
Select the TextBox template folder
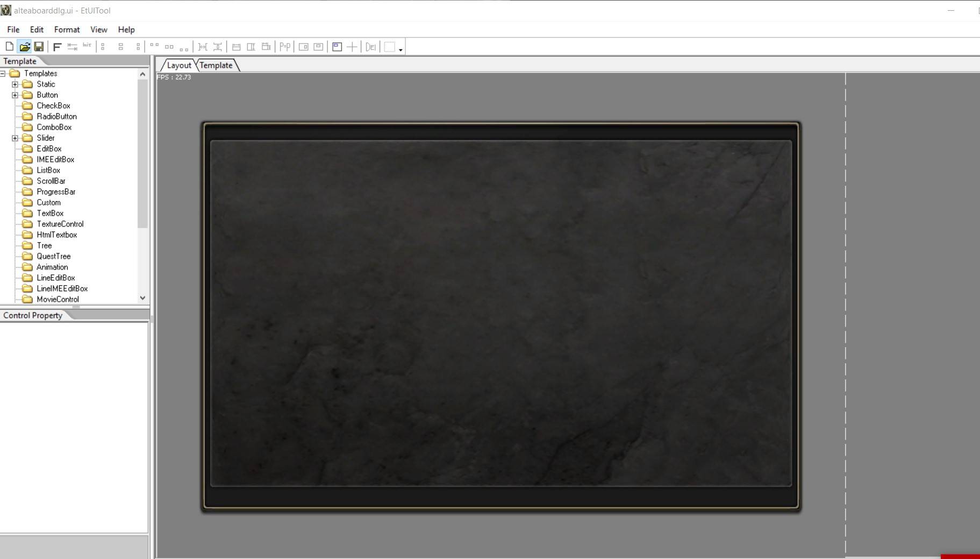(x=50, y=213)
